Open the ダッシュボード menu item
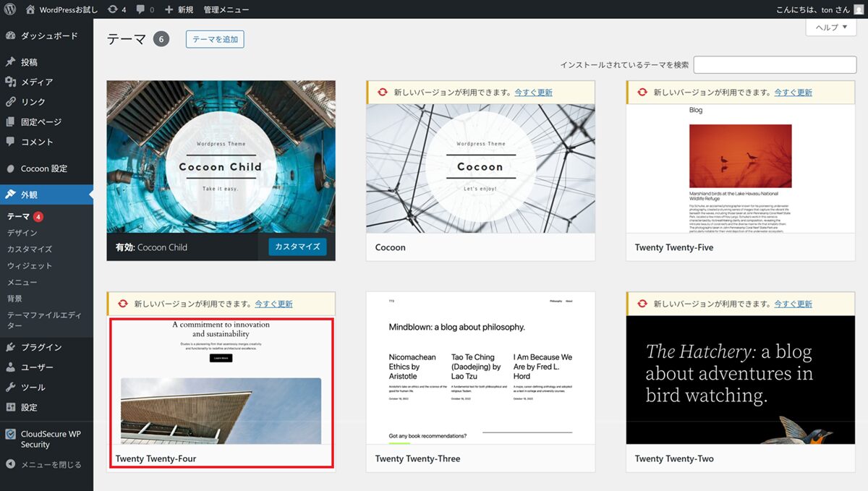 coord(48,35)
